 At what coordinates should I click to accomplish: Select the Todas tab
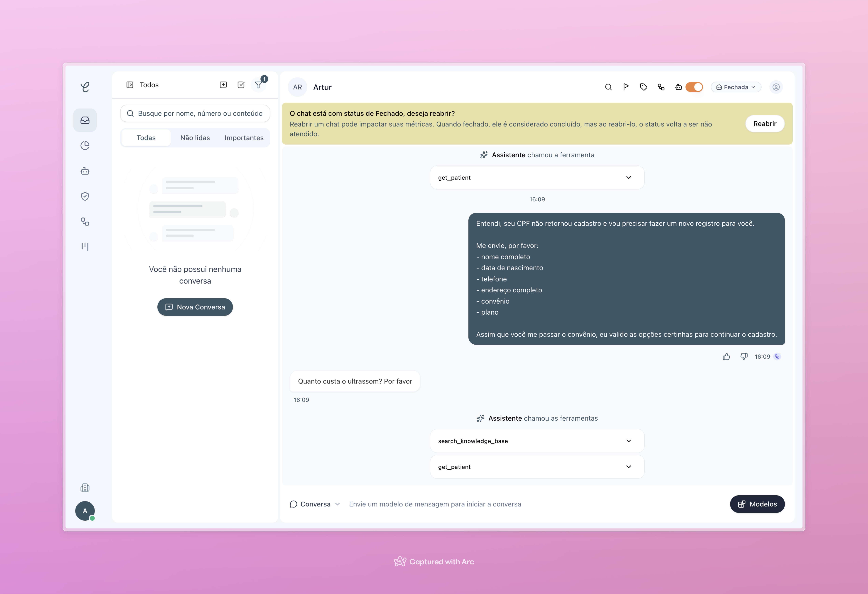pos(146,138)
